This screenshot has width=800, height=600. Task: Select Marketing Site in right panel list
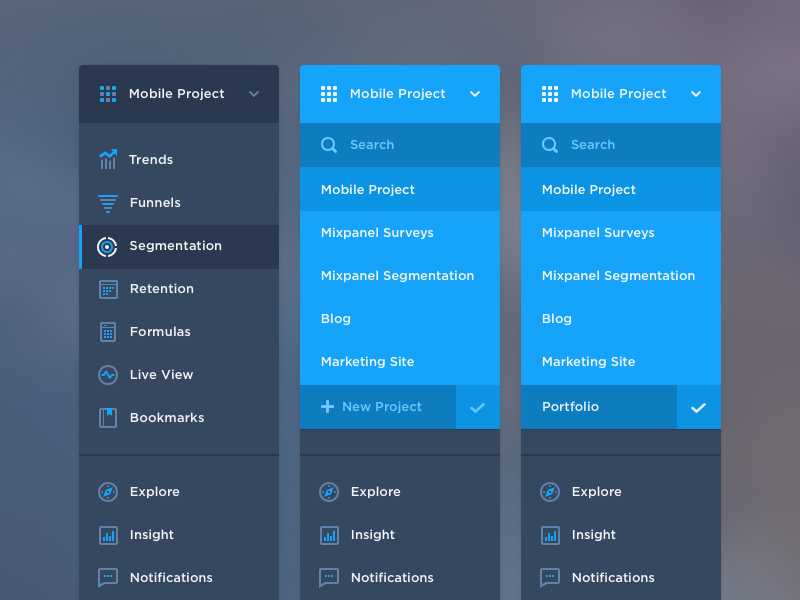(x=621, y=362)
